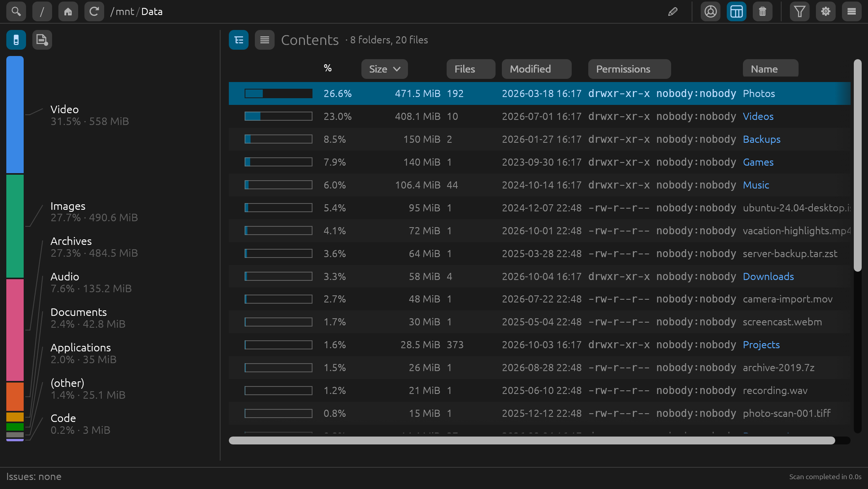Select archive-2019.7z file
This screenshot has height=489, width=868.
539,368
